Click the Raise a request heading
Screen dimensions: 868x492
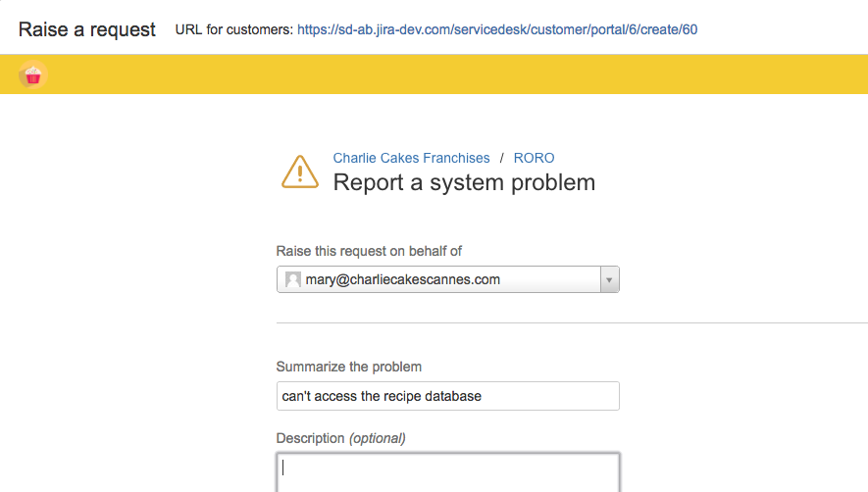coord(87,29)
